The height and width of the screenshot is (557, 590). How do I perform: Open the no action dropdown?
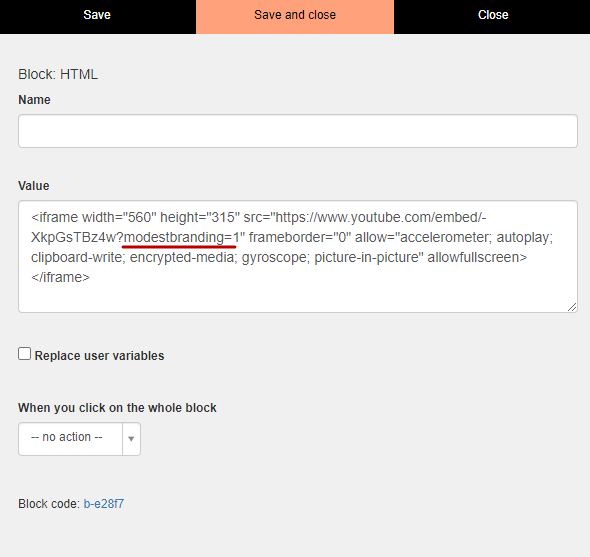(x=70, y=438)
